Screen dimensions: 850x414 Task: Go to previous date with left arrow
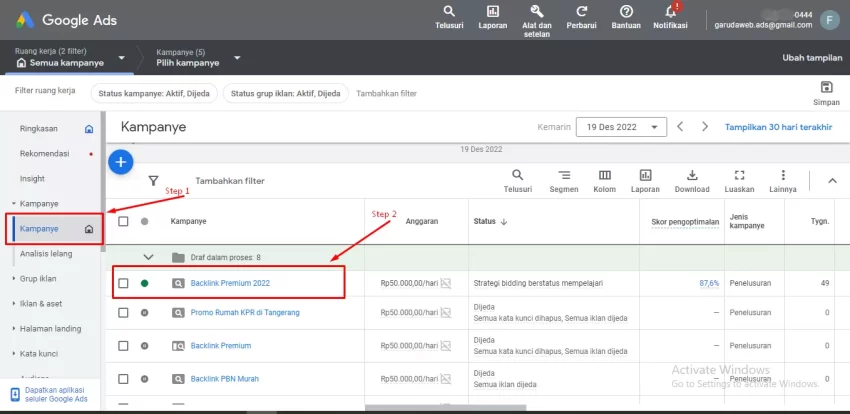coord(680,127)
